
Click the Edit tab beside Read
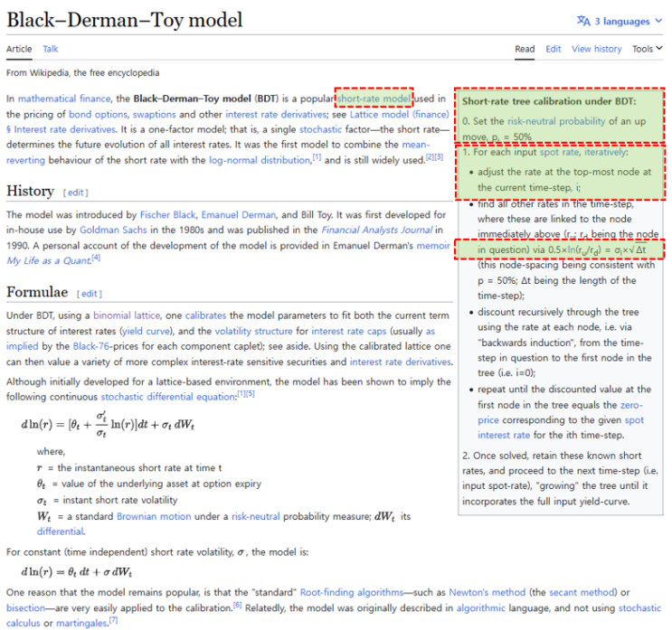click(x=553, y=49)
